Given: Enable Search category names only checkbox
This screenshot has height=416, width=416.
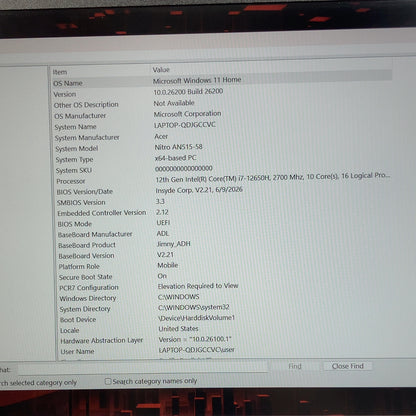Looking at the screenshot, I should (108, 381).
